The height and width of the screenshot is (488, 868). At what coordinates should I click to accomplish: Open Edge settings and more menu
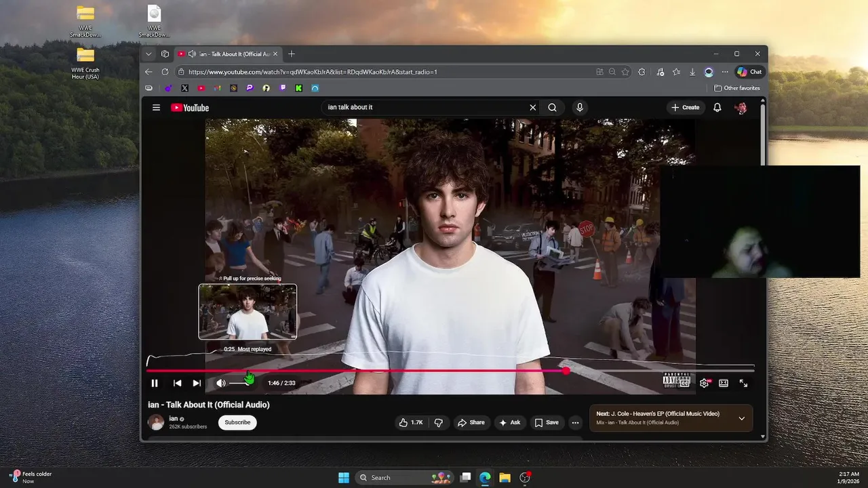(x=725, y=72)
